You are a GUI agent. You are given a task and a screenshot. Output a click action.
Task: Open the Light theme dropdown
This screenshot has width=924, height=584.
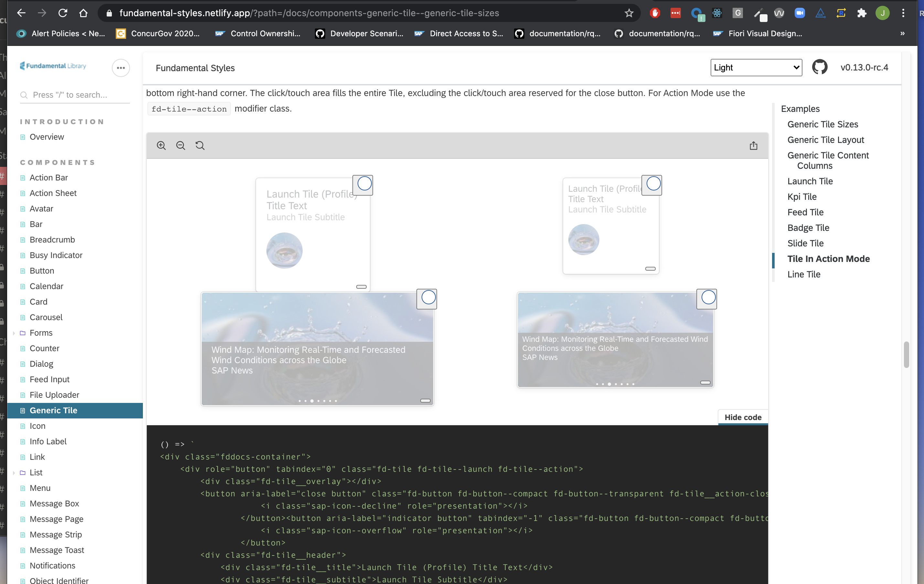(x=756, y=68)
